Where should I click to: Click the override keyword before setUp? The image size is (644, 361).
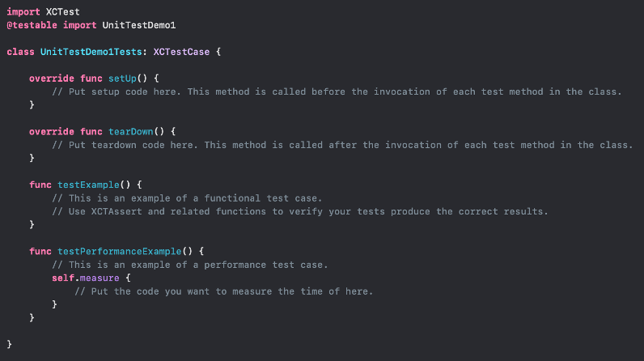click(x=52, y=79)
